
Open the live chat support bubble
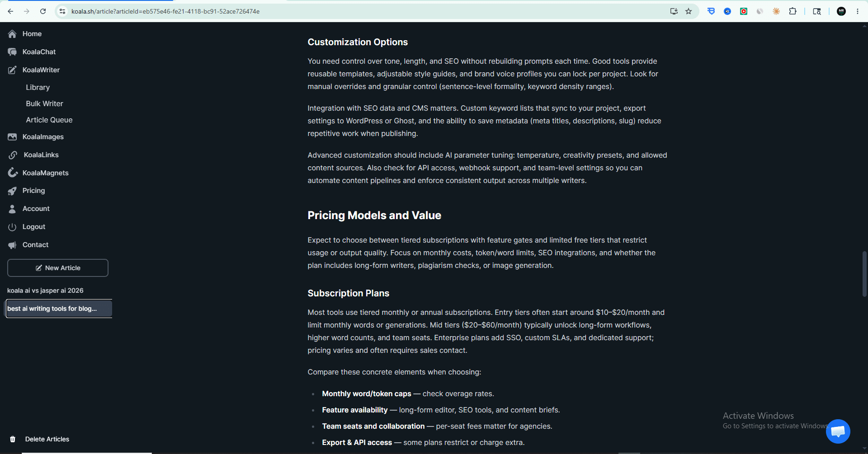pyautogui.click(x=838, y=431)
